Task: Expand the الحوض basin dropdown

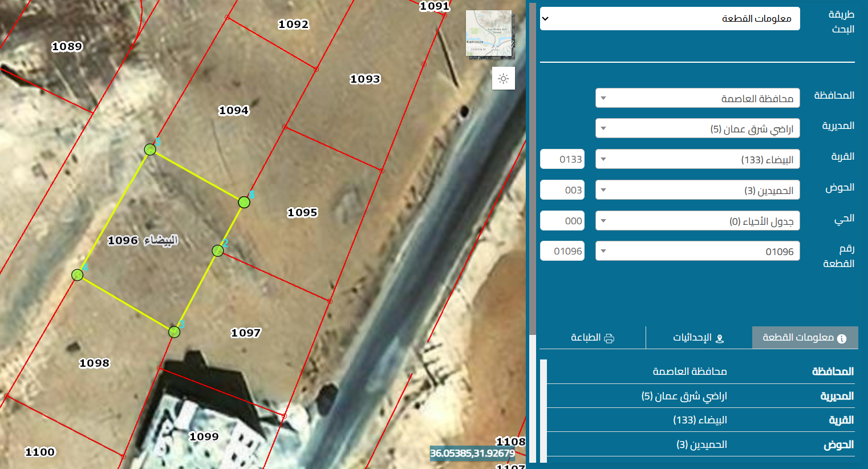Action: click(697, 190)
